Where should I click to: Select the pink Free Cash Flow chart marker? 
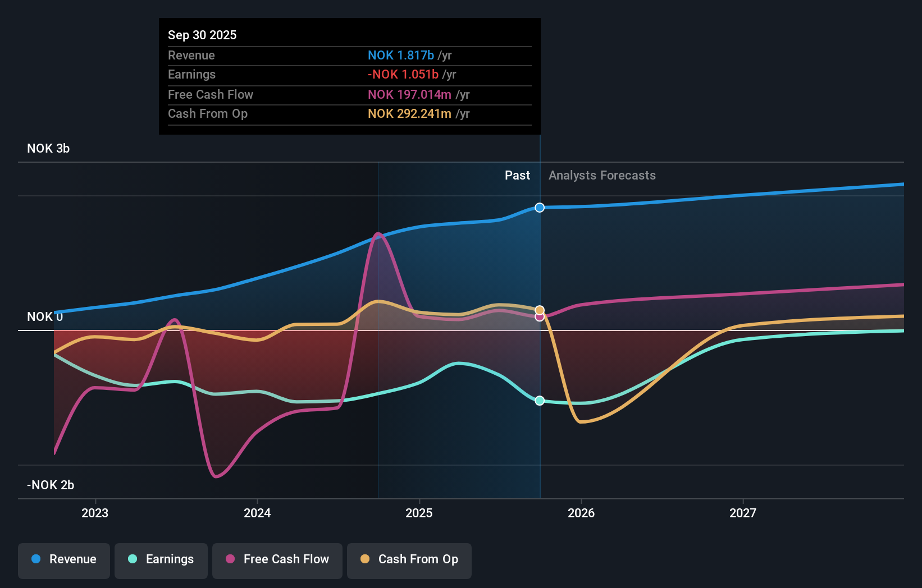pyautogui.click(x=540, y=317)
